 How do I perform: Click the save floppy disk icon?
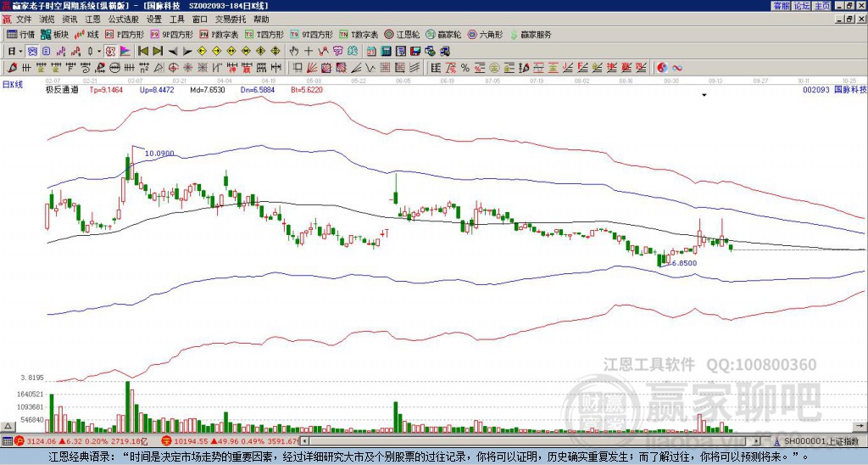click(415, 52)
